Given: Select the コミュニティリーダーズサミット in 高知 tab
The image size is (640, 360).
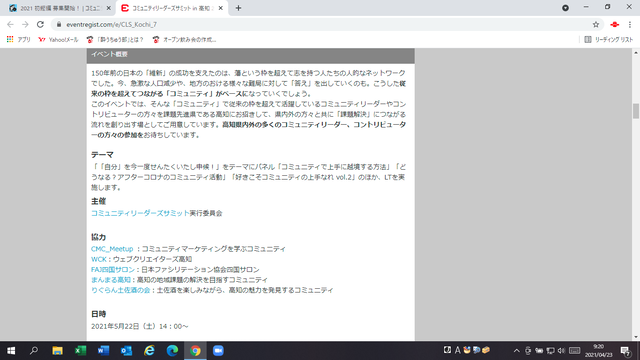Looking at the screenshot, I should 172,8.
